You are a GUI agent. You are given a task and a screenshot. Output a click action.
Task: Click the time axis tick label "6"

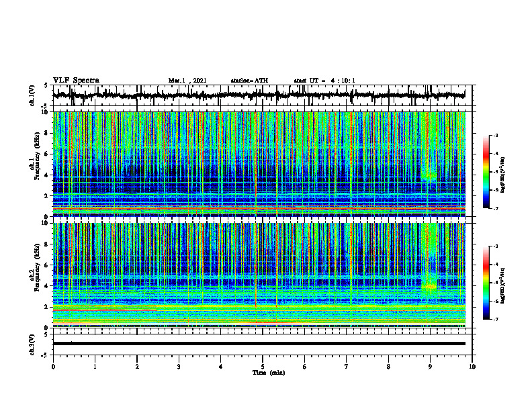pos(305,367)
